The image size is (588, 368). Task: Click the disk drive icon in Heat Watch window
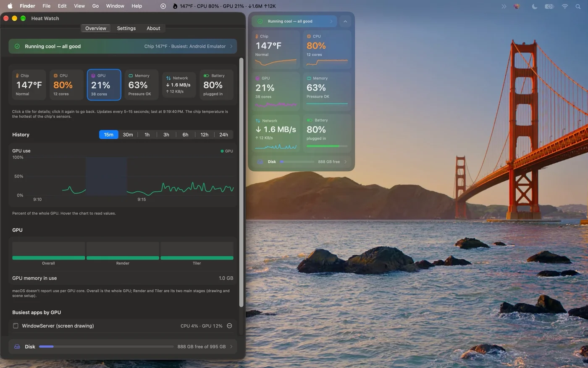[17, 347]
